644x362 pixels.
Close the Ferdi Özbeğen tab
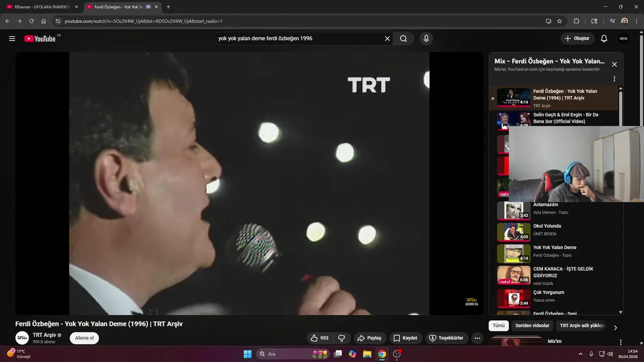click(156, 7)
